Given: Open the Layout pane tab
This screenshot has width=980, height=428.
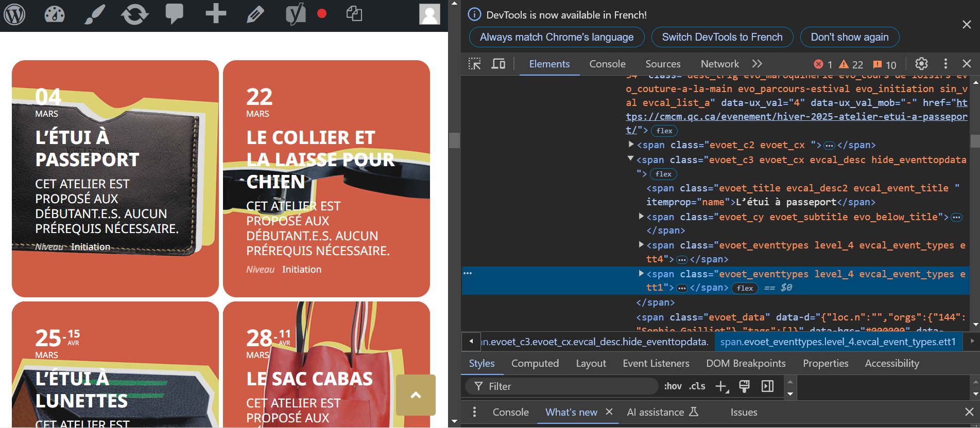Looking at the screenshot, I should click(591, 363).
